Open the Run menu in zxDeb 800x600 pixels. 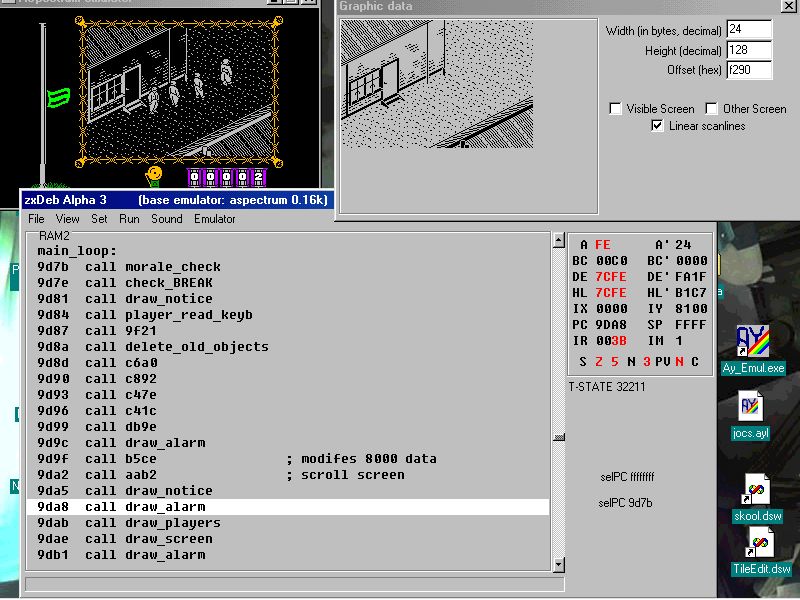click(129, 219)
